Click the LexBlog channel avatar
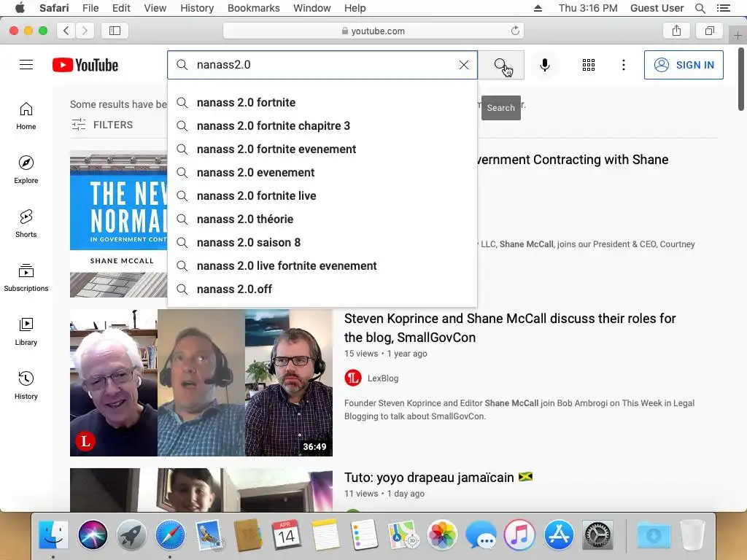The height and width of the screenshot is (560, 747). (x=353, y=378)
